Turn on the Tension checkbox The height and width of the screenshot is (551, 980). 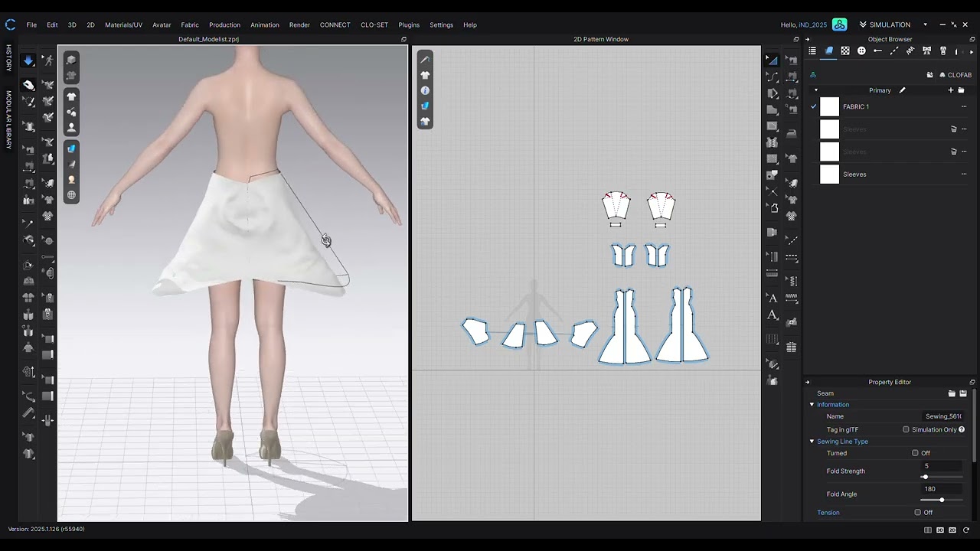point(917,513)
